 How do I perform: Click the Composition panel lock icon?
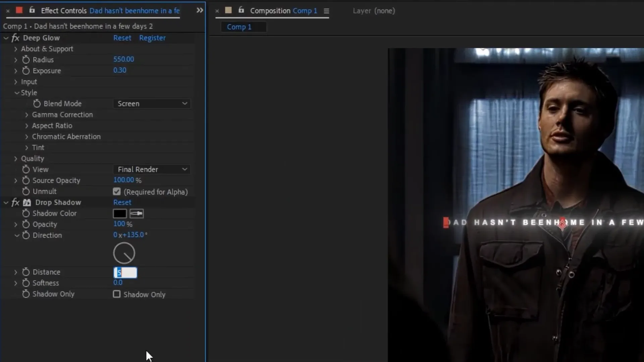coord(241,10)
